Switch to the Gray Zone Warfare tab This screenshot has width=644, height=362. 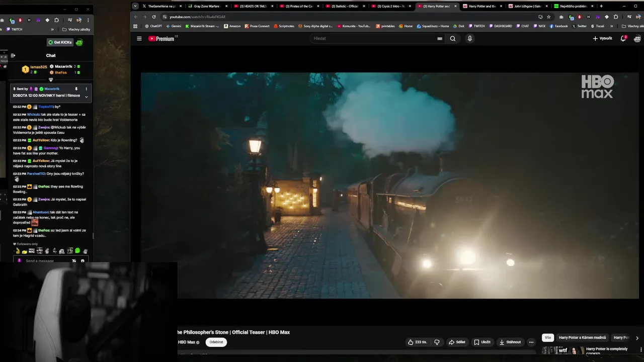pyautogui.click(x=207, y=6)
